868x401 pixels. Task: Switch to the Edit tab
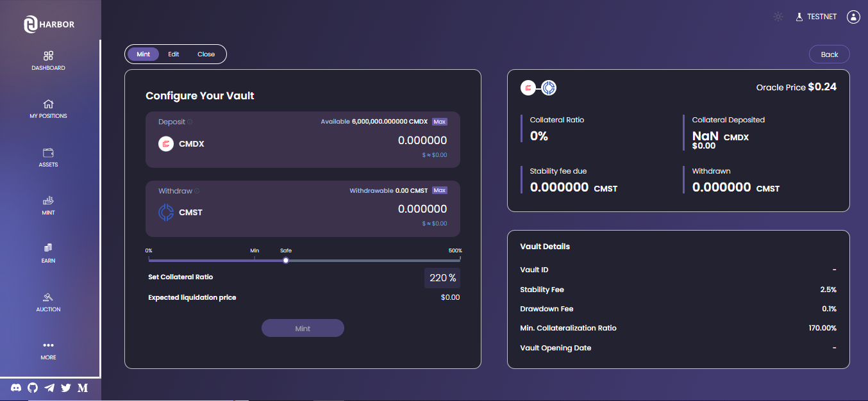[174, 54]
